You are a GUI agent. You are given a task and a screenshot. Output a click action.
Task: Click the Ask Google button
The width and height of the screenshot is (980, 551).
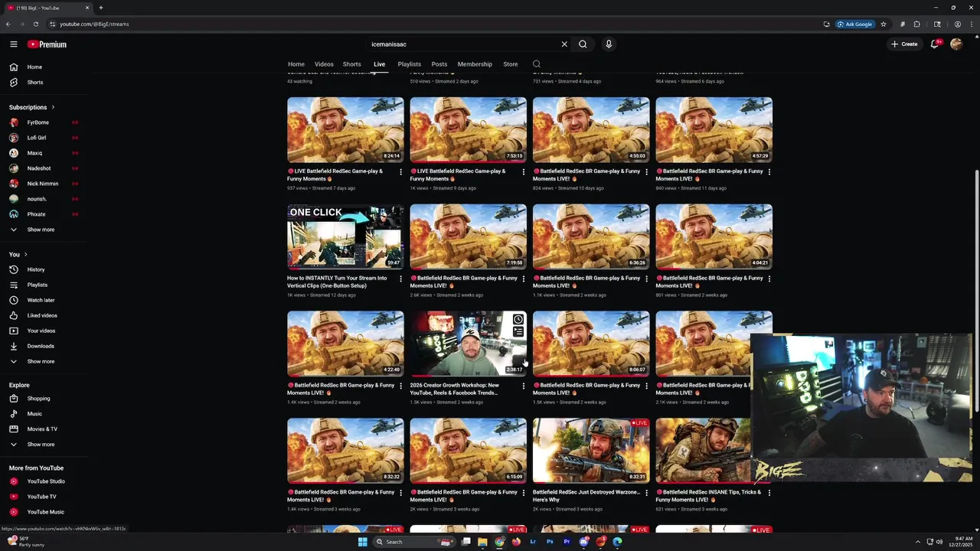[x=855, y=24]
